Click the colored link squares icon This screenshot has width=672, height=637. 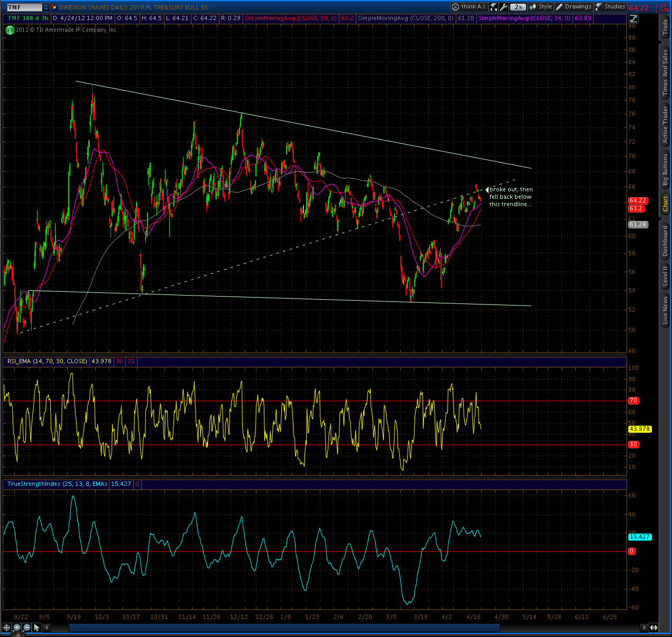[x=54, y=7]
